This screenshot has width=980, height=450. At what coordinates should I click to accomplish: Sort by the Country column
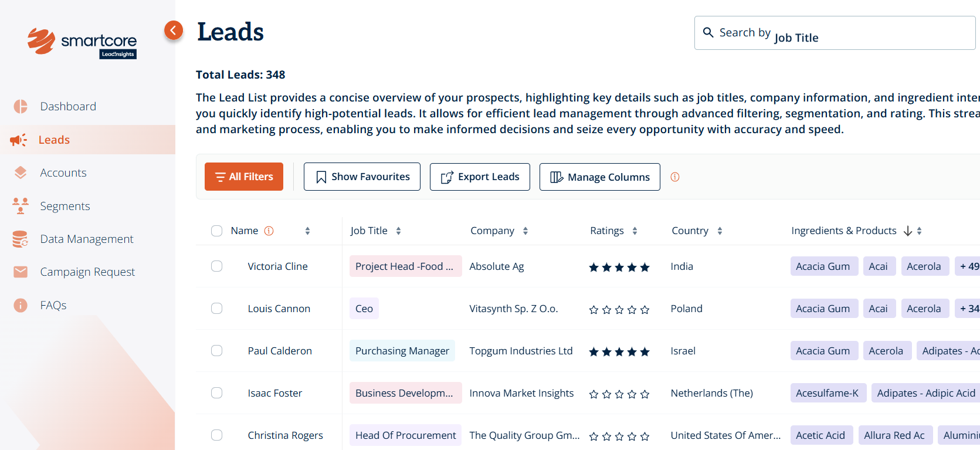(720, 231)
